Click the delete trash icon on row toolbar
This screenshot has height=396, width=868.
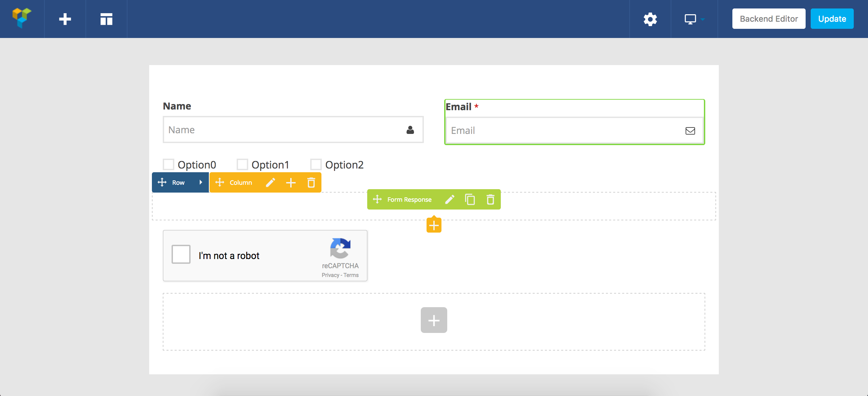311,182
